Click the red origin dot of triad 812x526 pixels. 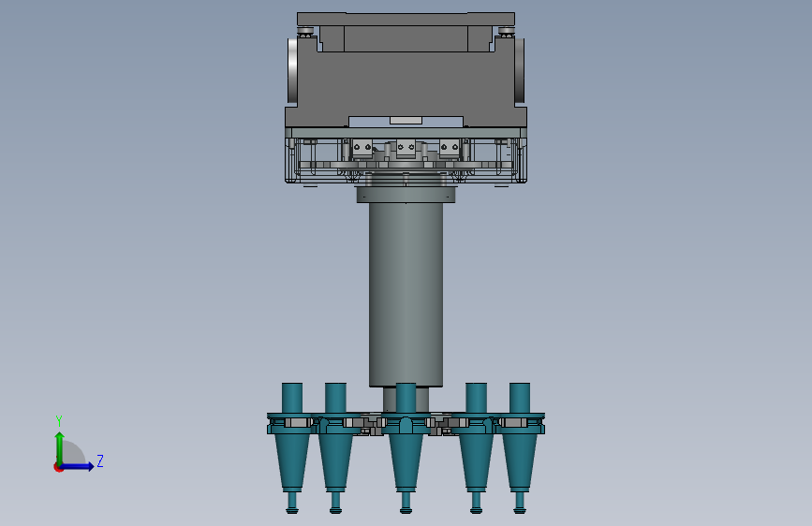point(57,467)
